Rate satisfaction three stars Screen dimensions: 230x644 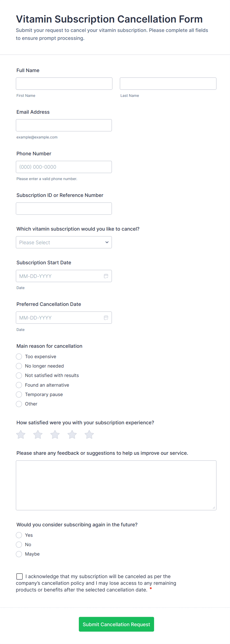coord(55,434)
